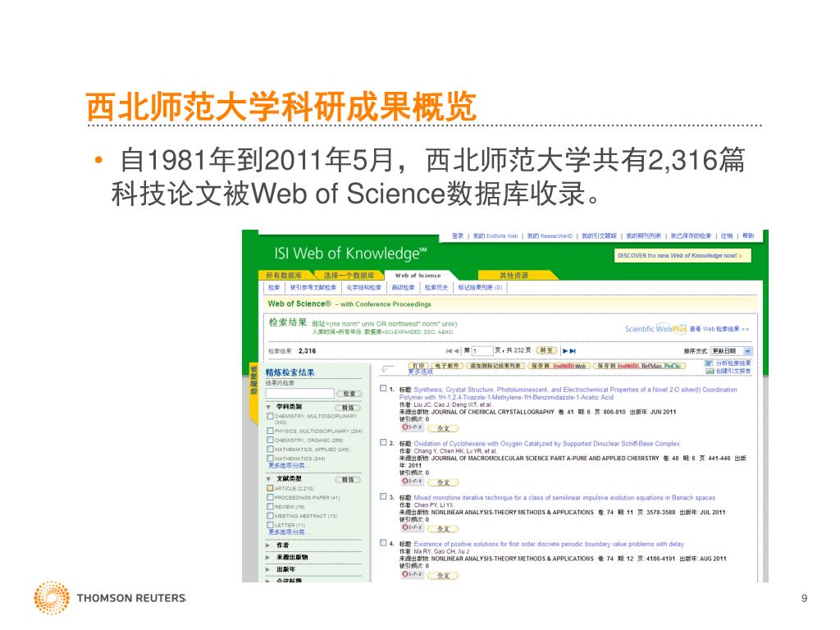Tick the PROCEEDINGS PAPER checkbox
This screenshot has width=840, height=630.
pyautogui.click(x=270, y=497)
